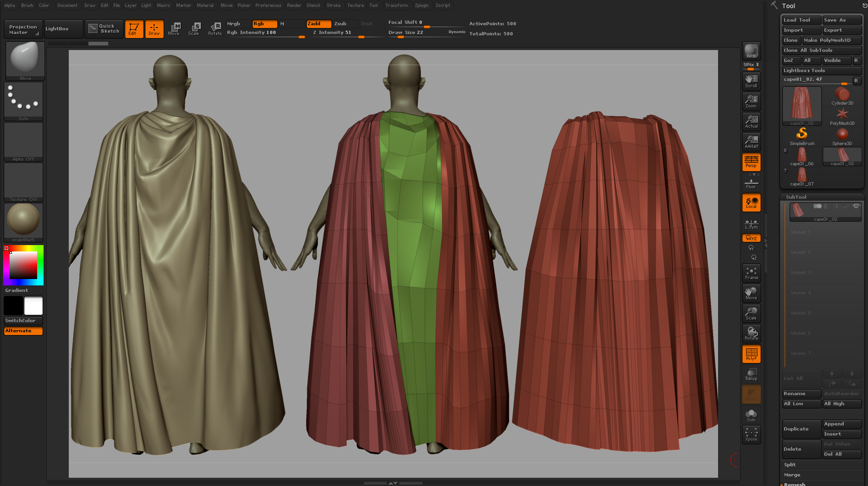Click the Frame mesh icon

pyautogui.click(x=751, y=273)
